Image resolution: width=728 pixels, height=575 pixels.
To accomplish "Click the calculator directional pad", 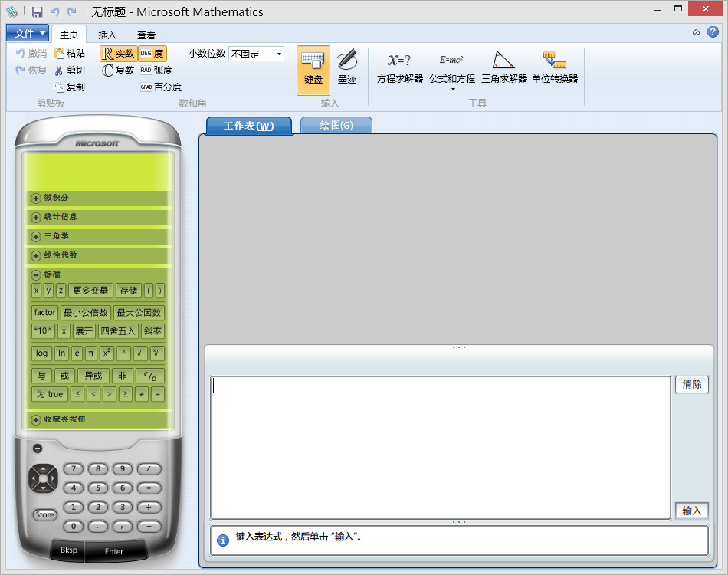I will coord(43,478).
